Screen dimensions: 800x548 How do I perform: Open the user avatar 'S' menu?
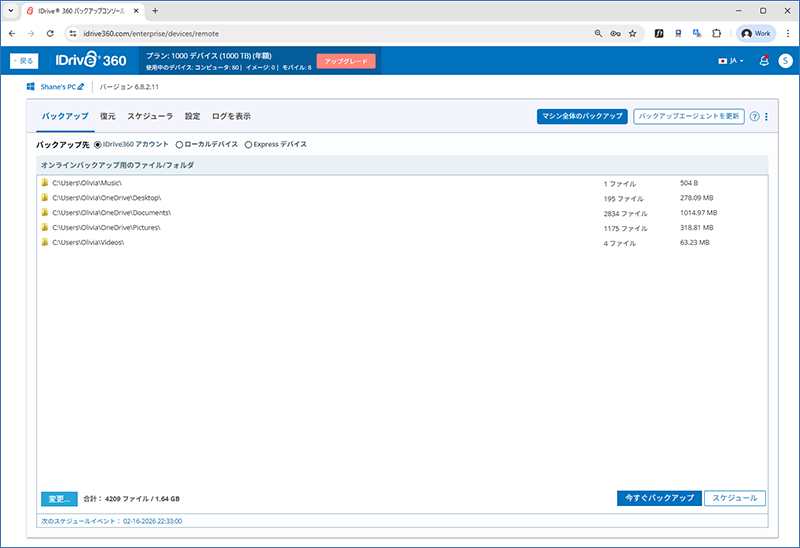[785, 61]
